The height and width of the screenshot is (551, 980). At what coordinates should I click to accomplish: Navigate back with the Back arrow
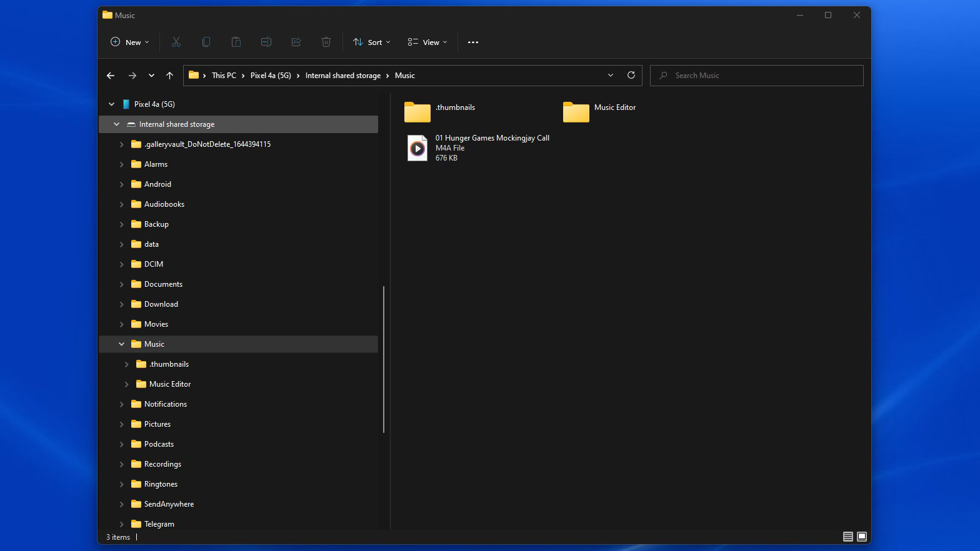point(111,76)
